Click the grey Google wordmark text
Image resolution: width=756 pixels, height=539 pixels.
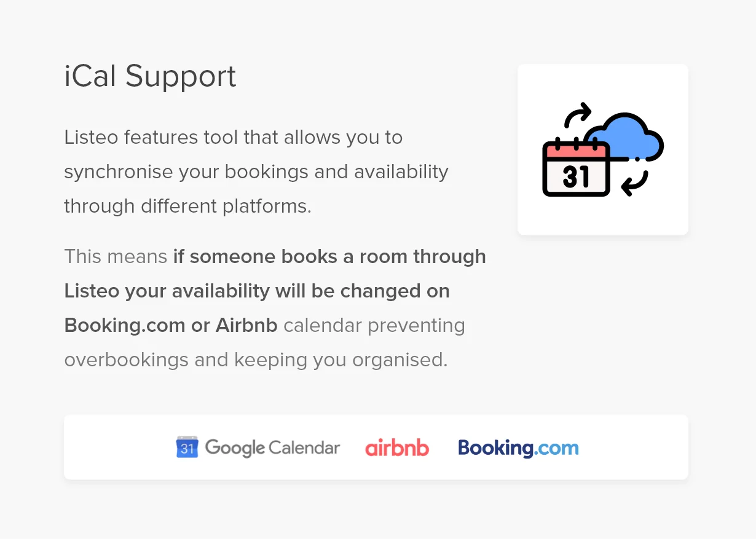(x=235, y=447)
